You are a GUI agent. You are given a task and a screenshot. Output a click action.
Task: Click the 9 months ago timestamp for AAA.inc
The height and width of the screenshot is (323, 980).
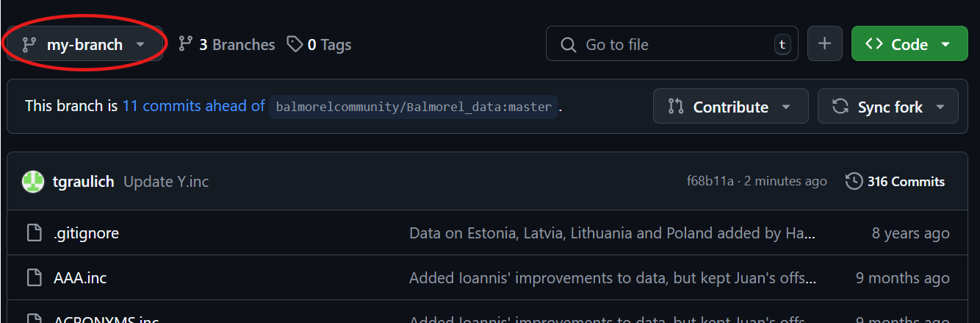tap(902, 278)
